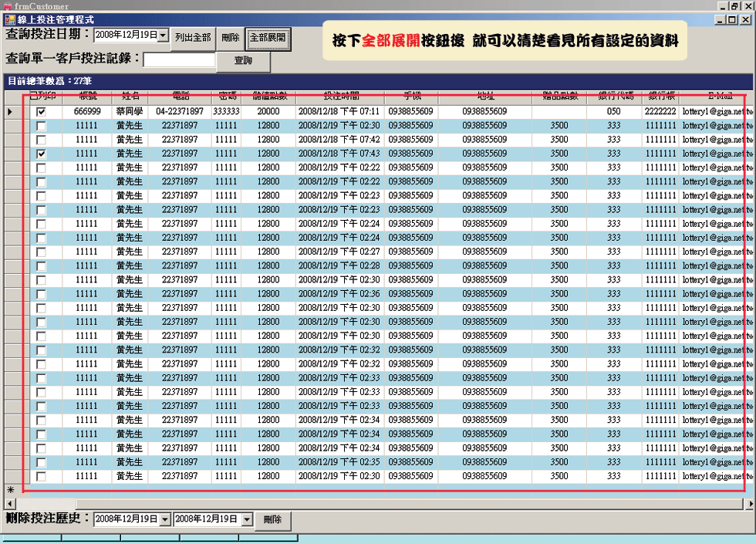Click the app icon in the 線上投注管理程式 title bar
The height and width of the screenshot is (544, 756).
[10, 19]
